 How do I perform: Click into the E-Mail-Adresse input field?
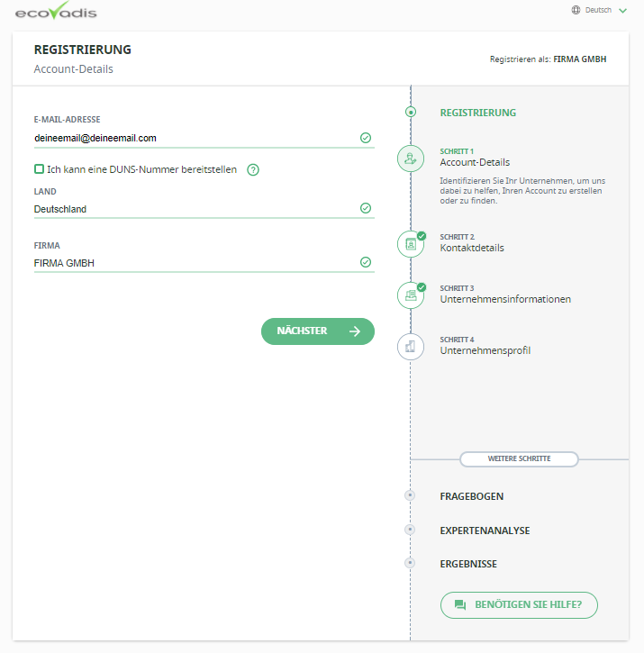point(204,138)
